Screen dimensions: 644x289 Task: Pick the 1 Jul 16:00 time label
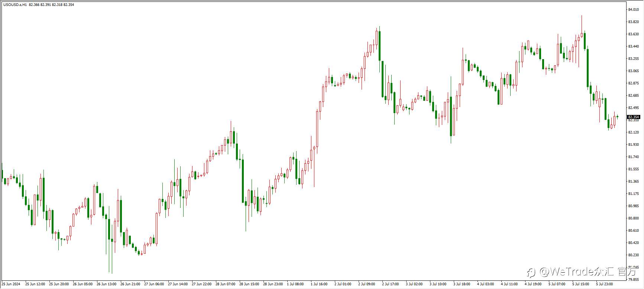click(x=319, y=284)
